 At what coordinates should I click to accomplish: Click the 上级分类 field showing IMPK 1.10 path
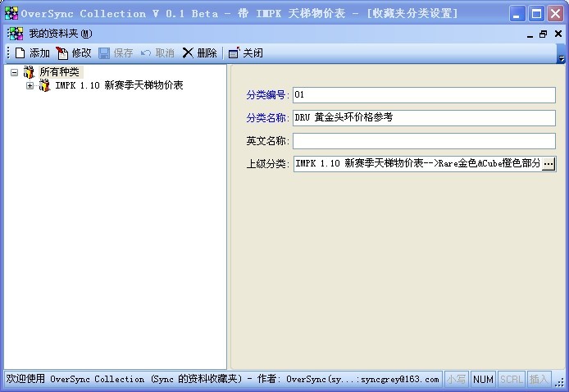[x=417, y=164]
